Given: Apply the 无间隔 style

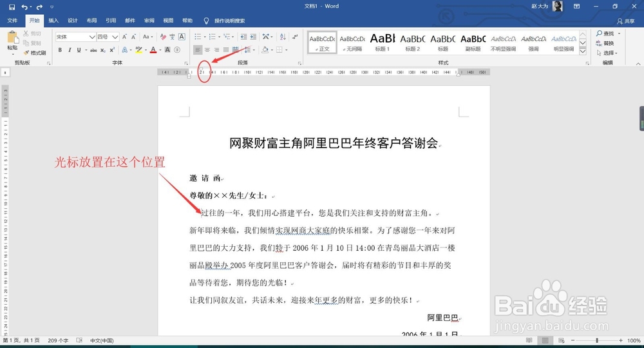Looking at the screenshot, I should pyautogui.click(x=352, y=43).
